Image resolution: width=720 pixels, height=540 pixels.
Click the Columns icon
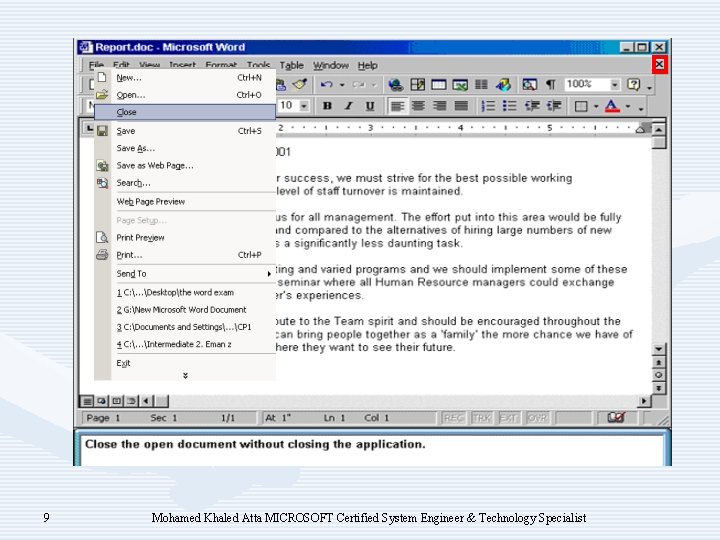click(x=481, y=84)
